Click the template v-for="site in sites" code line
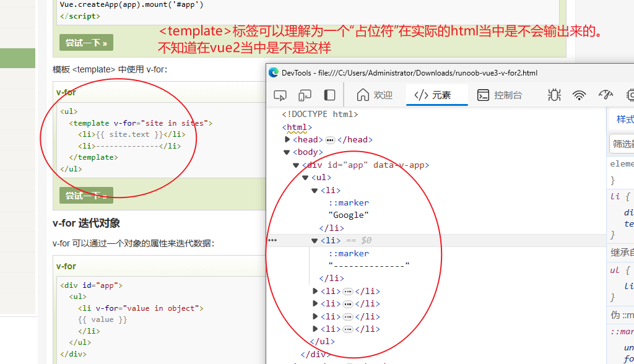Screen dimensions: 634x364 click(141, 123)
